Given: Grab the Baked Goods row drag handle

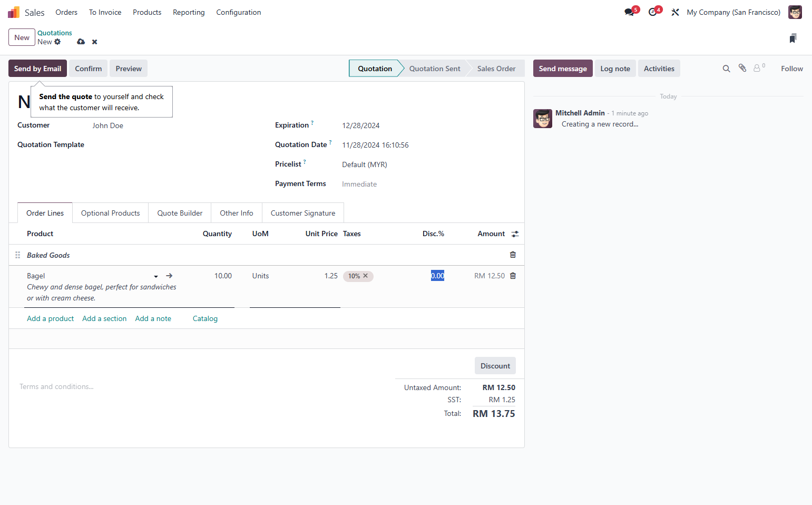Looking at the screenshot, I should click(x=17, y=255).
